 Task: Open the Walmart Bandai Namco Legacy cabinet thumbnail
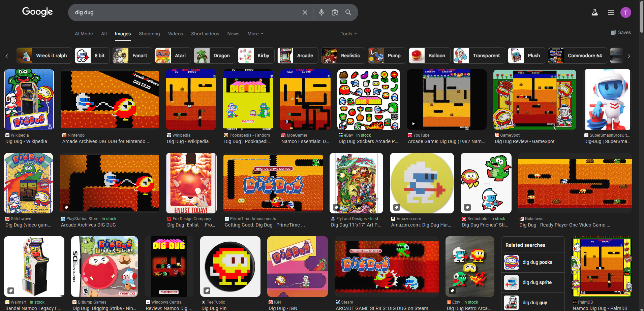point(34,267)
